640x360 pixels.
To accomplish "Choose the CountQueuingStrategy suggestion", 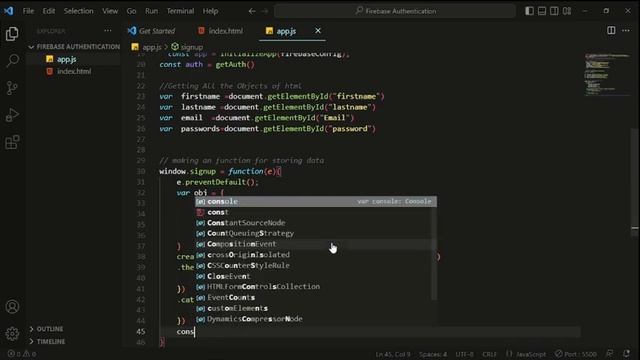I will click(x=316, y=233).
